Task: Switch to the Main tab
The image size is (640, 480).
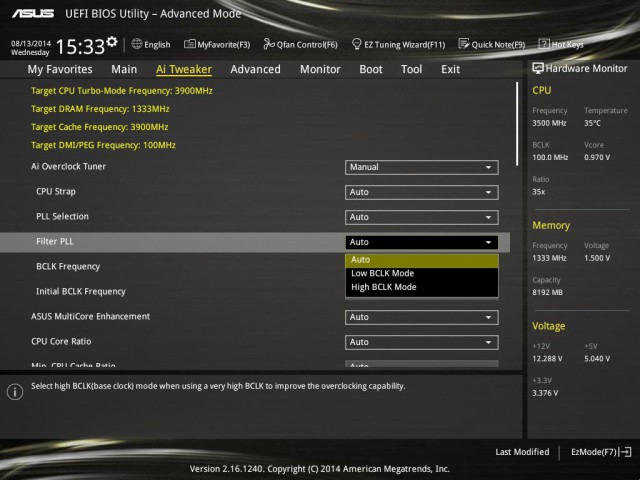Action: (124, 69)
